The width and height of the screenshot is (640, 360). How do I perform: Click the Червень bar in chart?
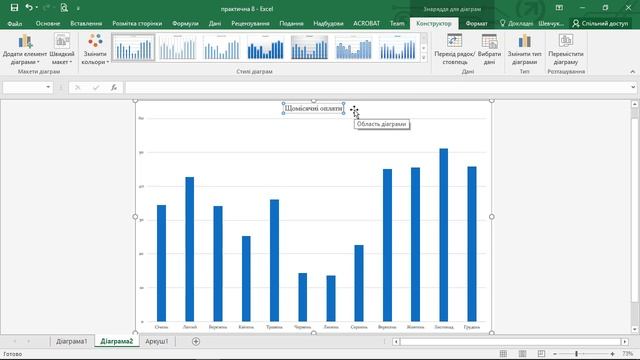[x=302, y=297]
